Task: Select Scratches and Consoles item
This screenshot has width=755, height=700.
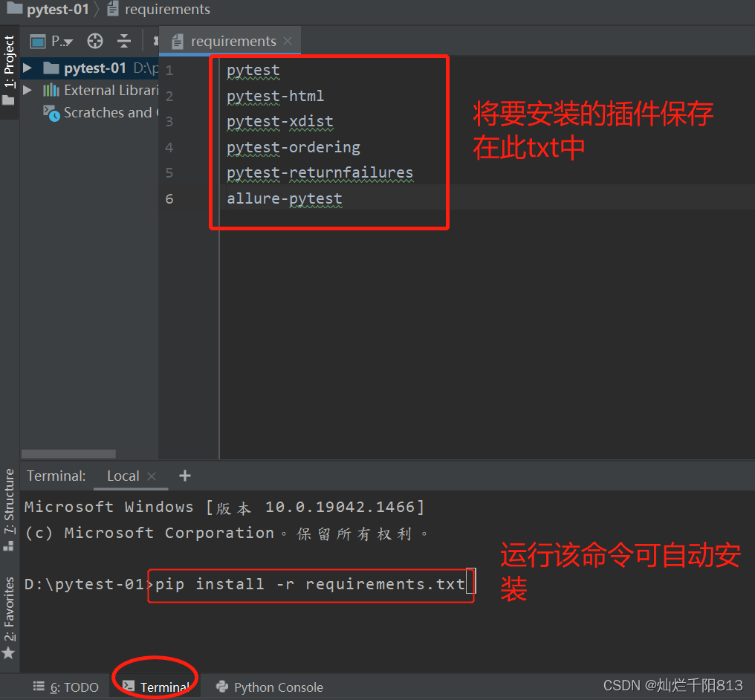Action: (x=111, y=113)
